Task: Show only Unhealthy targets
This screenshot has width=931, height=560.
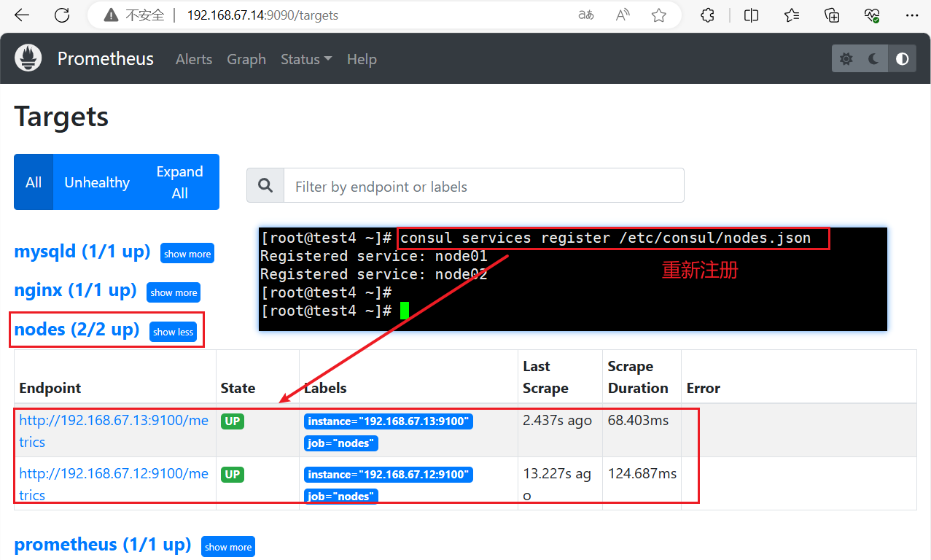Action: coord(97,182)
